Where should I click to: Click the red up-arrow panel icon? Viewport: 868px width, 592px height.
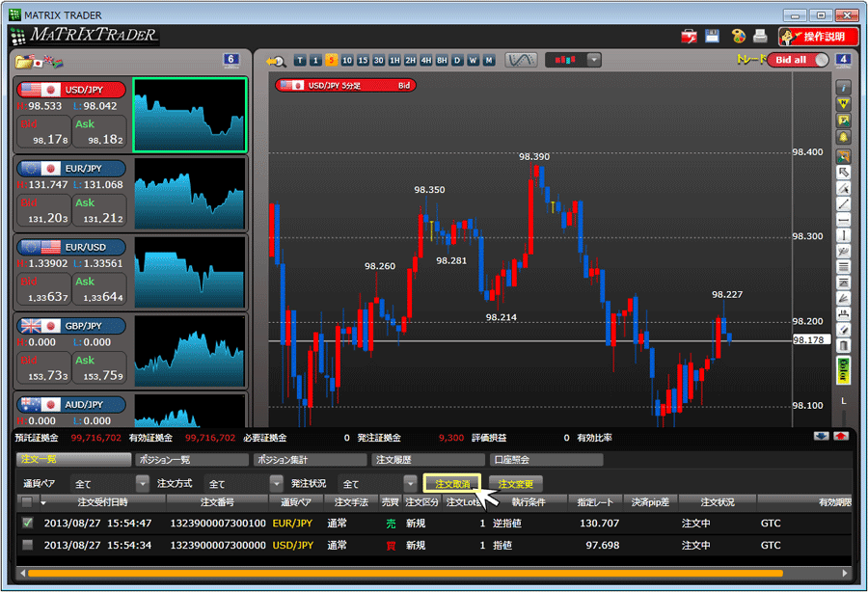[841, 437]
